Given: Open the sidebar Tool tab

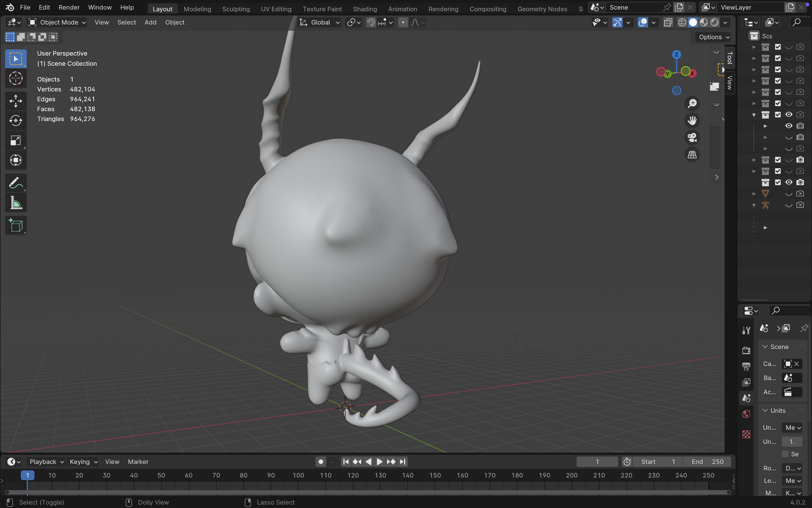Looking at the screenshot, I should 729,58.
